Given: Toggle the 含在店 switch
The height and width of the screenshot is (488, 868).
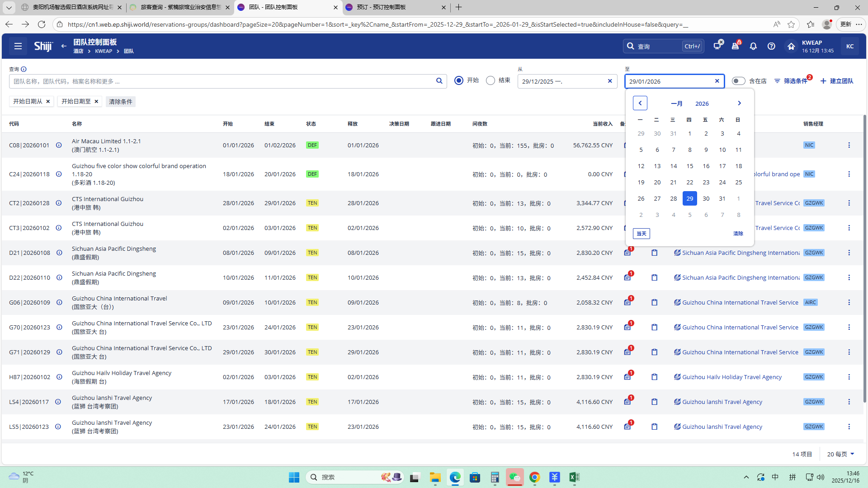Looking at the screenshot, I should (x=738, y=81).
